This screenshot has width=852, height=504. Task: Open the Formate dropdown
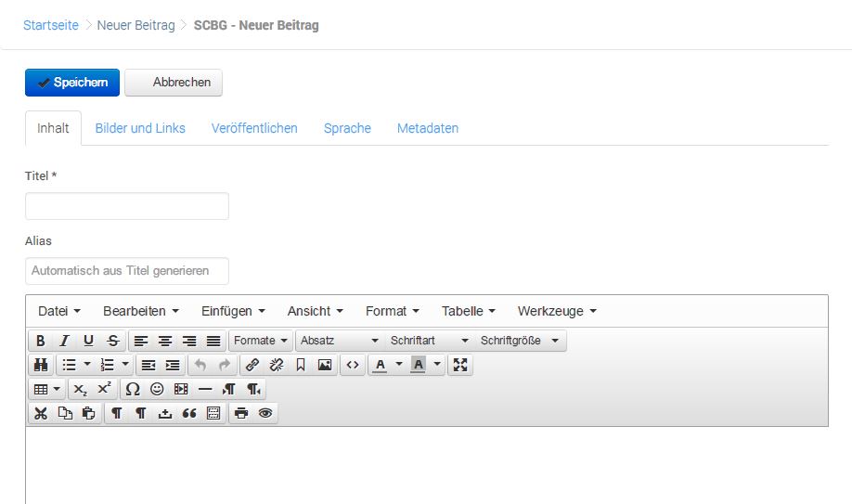point(261,341)
